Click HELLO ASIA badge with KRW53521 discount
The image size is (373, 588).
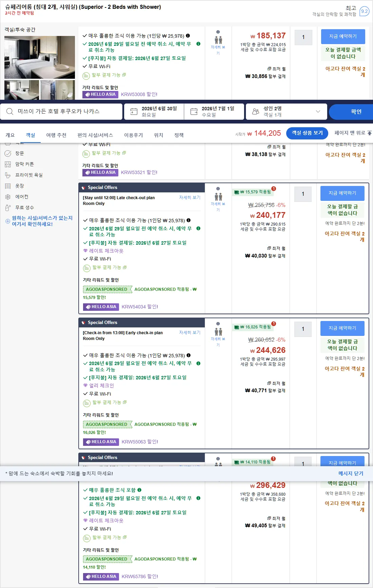point(100,172)
